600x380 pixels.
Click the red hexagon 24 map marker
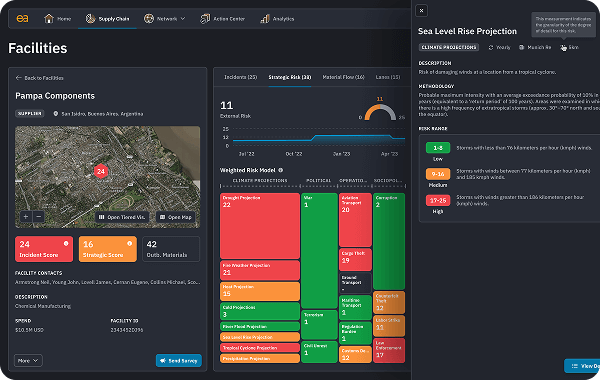click(101, 171)
